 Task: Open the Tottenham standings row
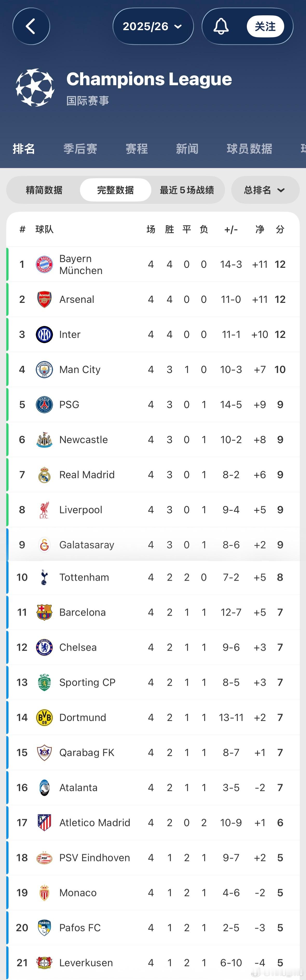[x=153, y=577]
